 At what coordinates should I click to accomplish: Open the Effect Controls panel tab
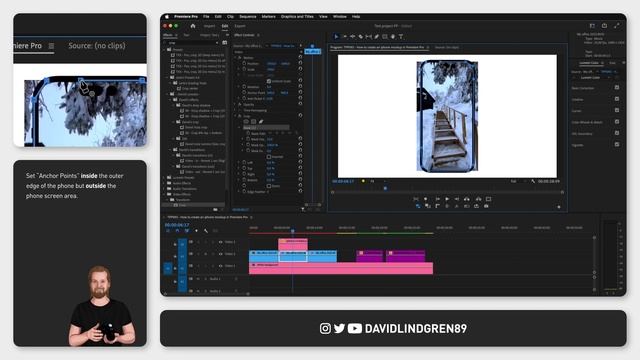tap(244, 36)
